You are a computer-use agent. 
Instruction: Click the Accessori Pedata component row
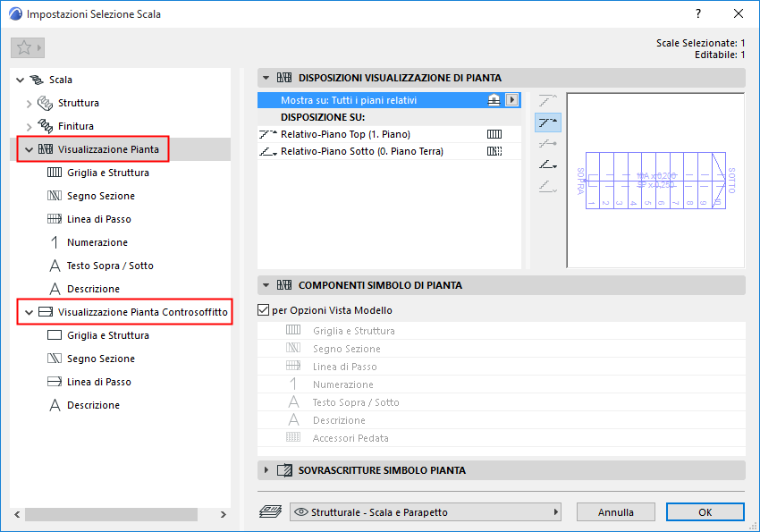pyautogui.click(x=502, y=438)
